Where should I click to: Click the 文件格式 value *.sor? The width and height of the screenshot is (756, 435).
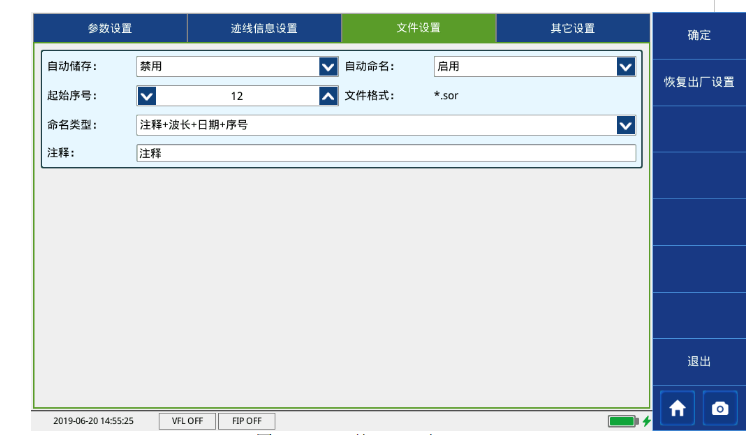pos(446,95)
